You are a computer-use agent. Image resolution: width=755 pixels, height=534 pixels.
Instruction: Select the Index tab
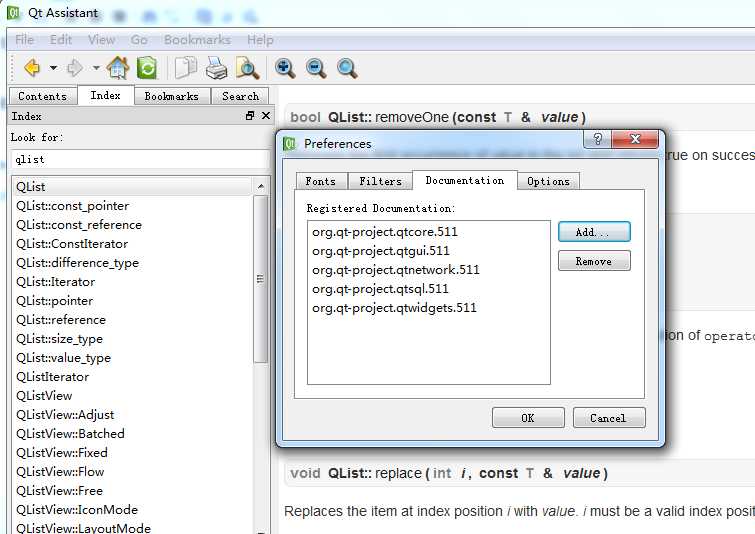[x=105, y=95]
